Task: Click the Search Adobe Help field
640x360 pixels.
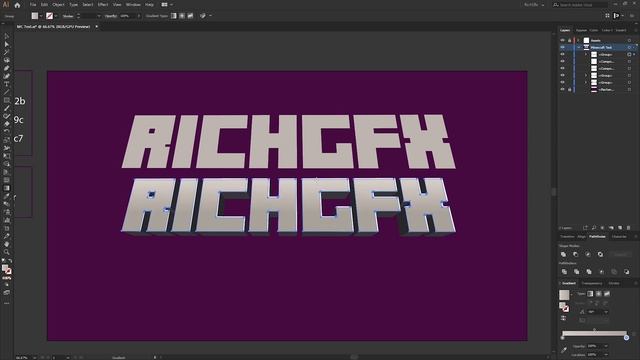Action: tap(580, 5)
